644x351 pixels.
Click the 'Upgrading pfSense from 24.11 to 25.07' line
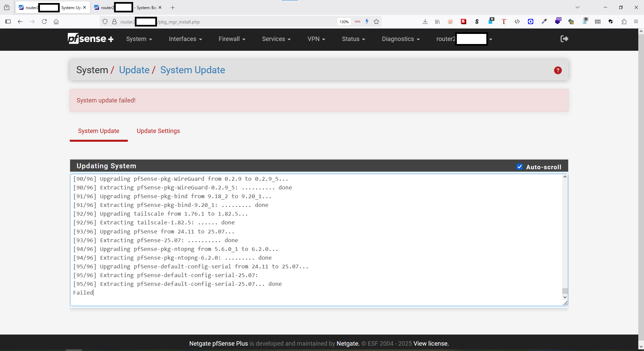(154, 231)
